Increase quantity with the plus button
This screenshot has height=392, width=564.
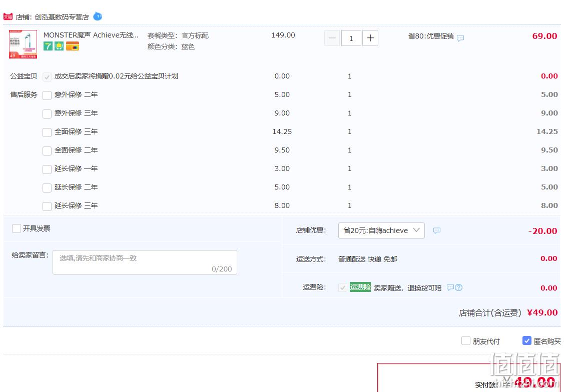coord(370,38)
